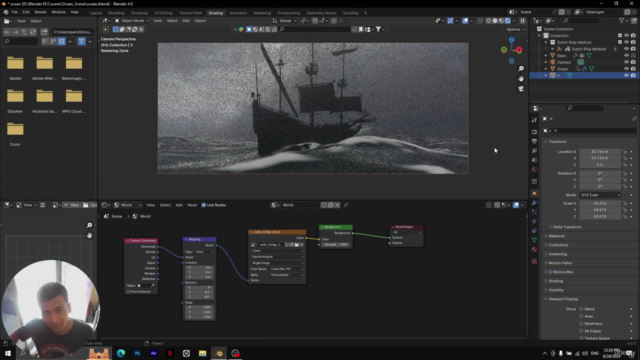The image size is (640, 360).
Task: Open the Render properties tab
Action: pos(534,132)
